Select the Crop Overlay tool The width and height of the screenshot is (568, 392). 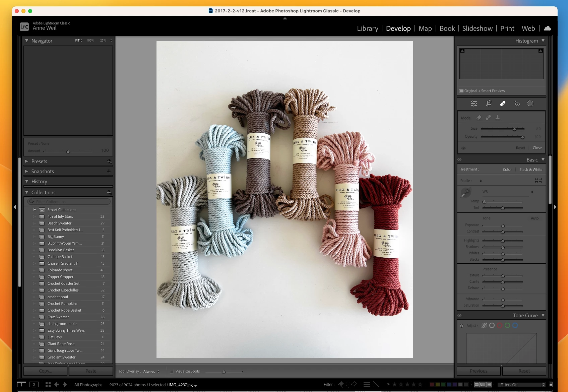click(x=489, y=104)
